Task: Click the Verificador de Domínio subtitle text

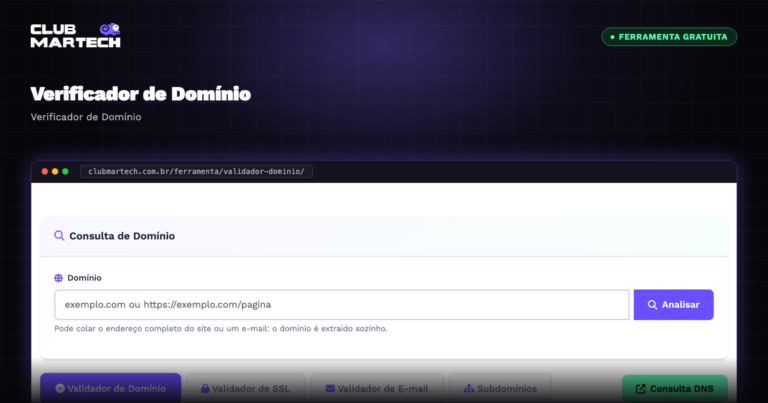Action: pyautogui.click(x=86, y=117)
